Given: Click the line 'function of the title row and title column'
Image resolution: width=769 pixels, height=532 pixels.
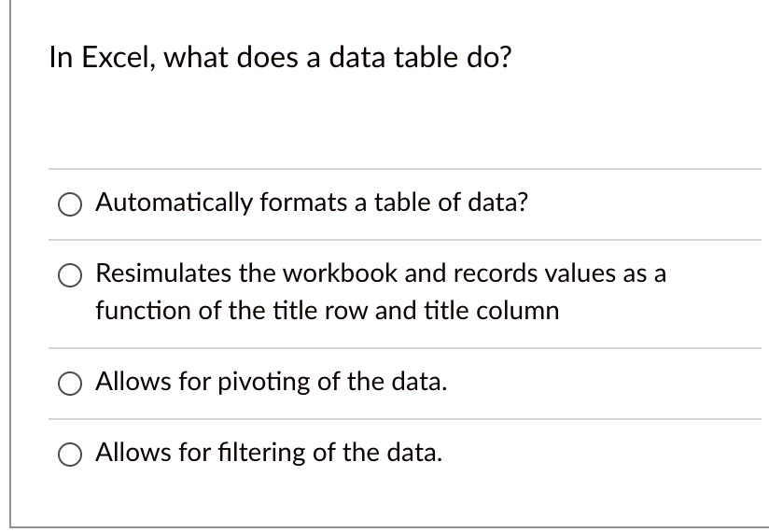Looking at the screenshot, I should coord(328,311).
